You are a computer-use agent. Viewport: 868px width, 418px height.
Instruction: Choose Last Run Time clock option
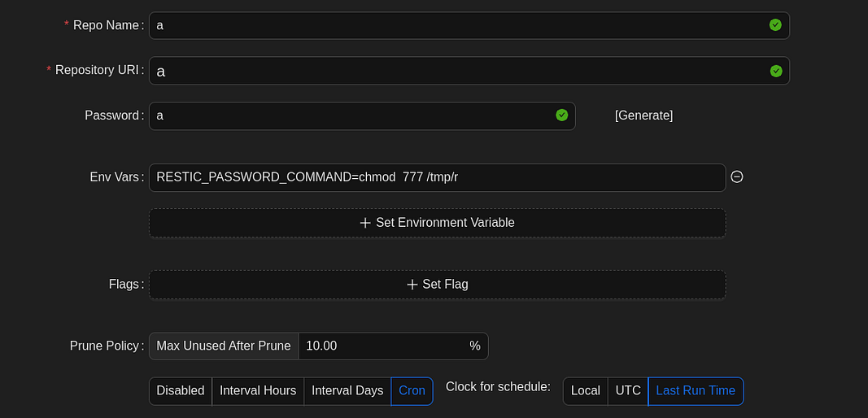(x=696, y=391)
